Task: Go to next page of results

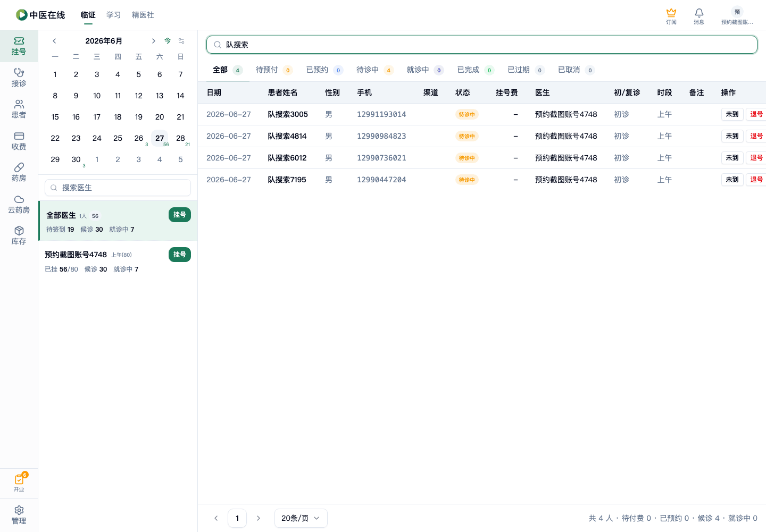Action: [259, 518]
